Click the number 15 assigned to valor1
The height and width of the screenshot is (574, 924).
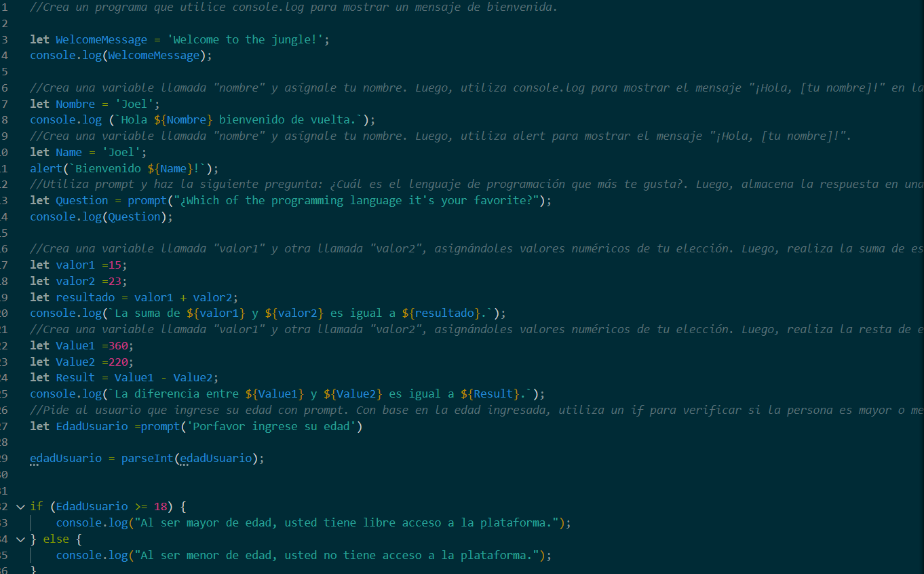pos(114,265)
